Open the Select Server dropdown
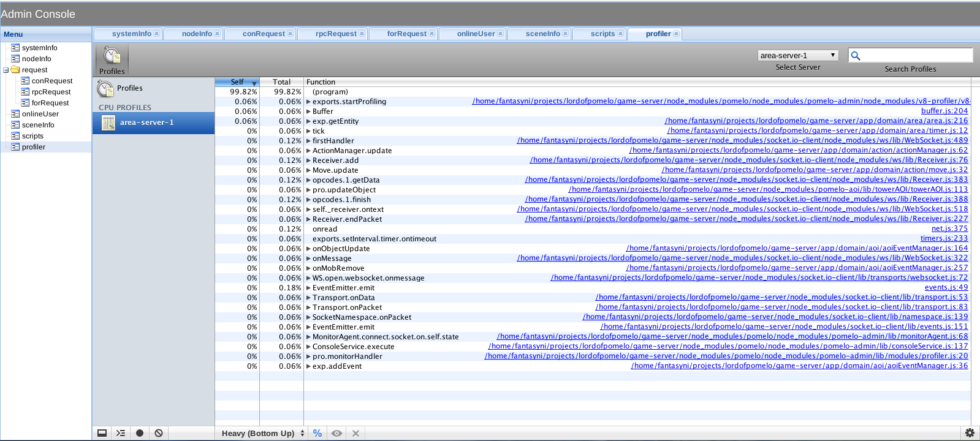The image size is (980, 441). [797, 55]
